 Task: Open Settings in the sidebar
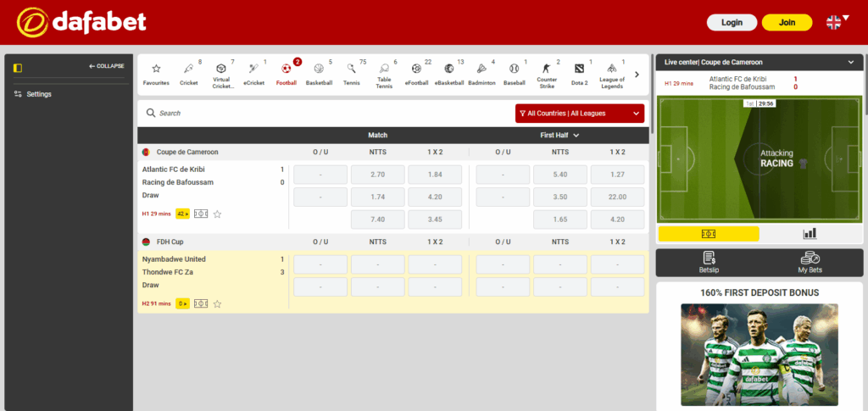(33, 94)
